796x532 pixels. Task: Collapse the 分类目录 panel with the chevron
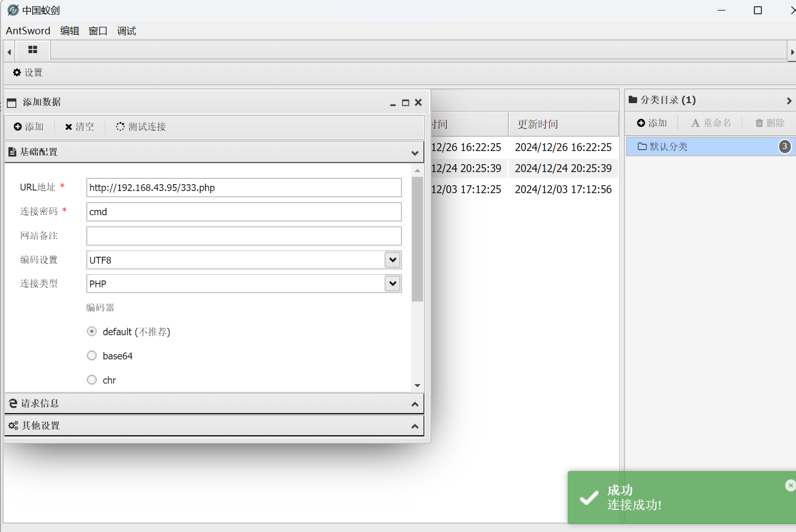(x=789, y=101)
